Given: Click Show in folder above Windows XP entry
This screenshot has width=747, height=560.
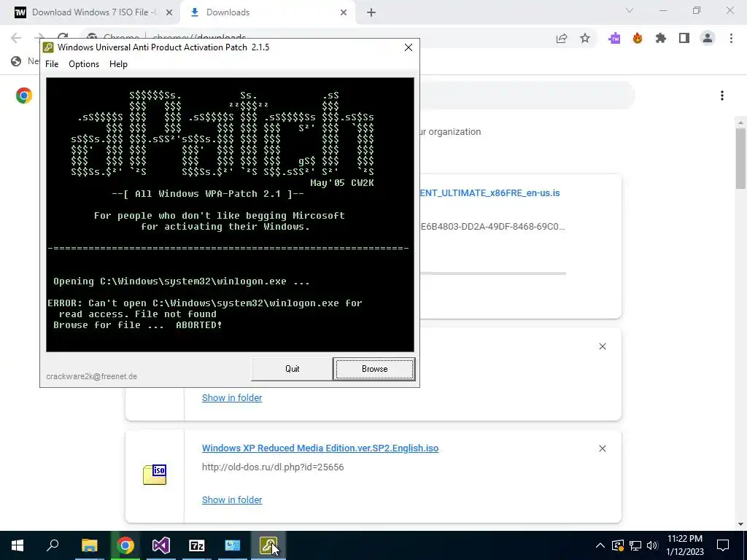Looking at the screenshot, I should coord(232,397).
